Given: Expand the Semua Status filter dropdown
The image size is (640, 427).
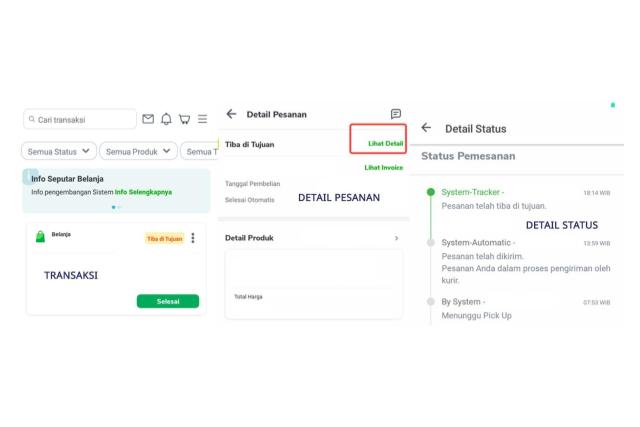Looking at the screenshot, I should point(59,151).
